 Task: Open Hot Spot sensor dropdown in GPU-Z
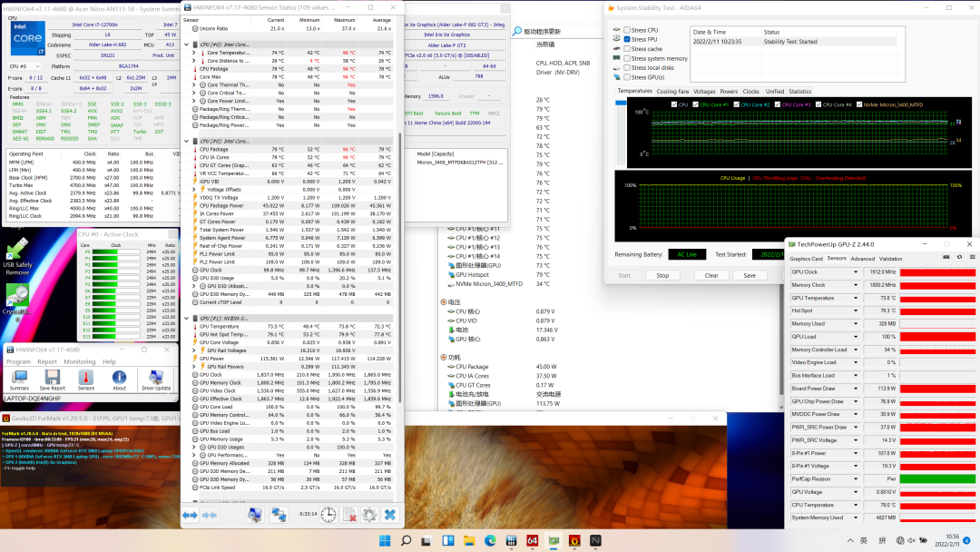pyautogui.click(x=856, y=310)
